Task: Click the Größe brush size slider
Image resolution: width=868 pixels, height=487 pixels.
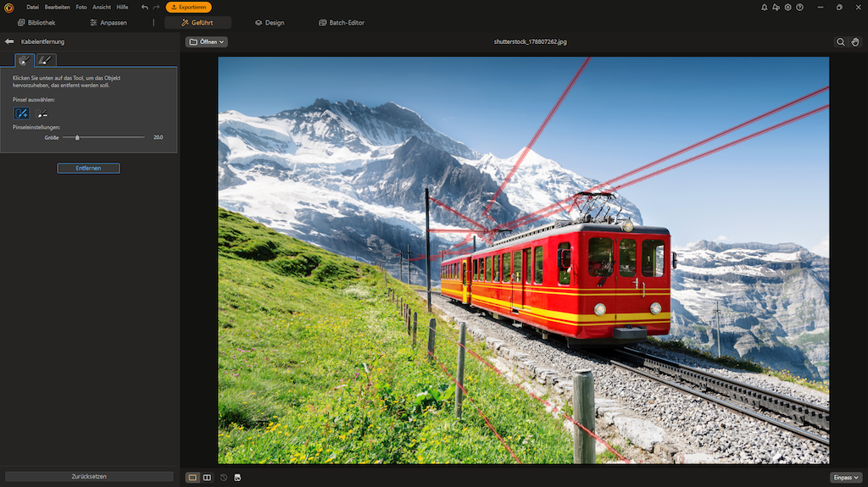Action: 102,137
